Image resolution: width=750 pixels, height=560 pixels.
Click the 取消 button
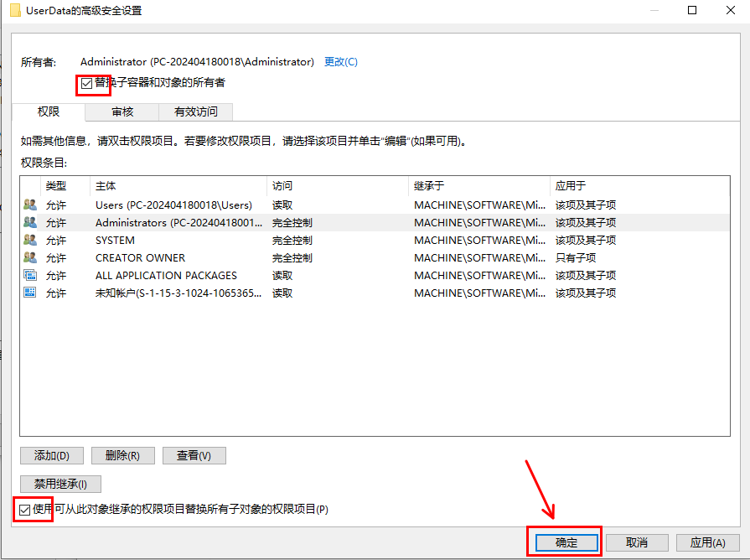click(637, 542)
